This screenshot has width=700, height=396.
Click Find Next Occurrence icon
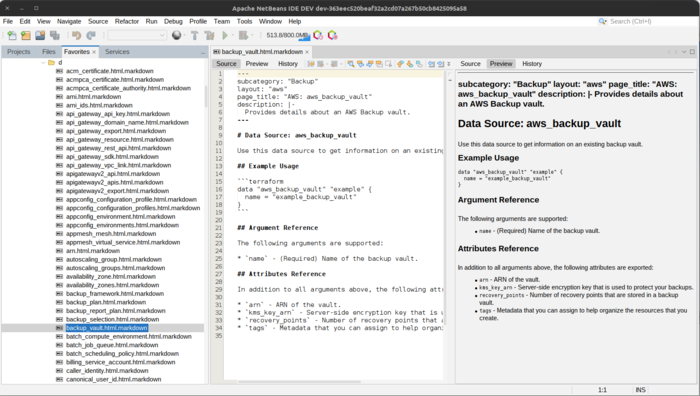pyautogui.click(x=370, y=64)
